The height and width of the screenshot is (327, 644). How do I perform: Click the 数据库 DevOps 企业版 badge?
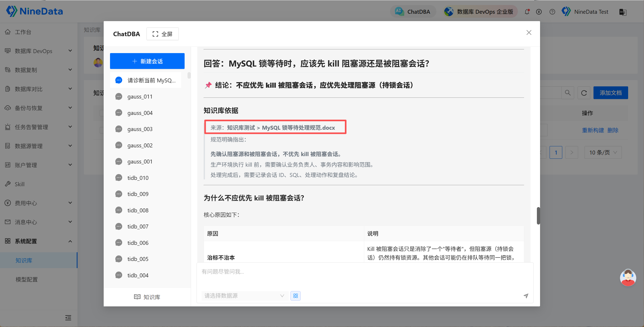click(x=480, y=12)
